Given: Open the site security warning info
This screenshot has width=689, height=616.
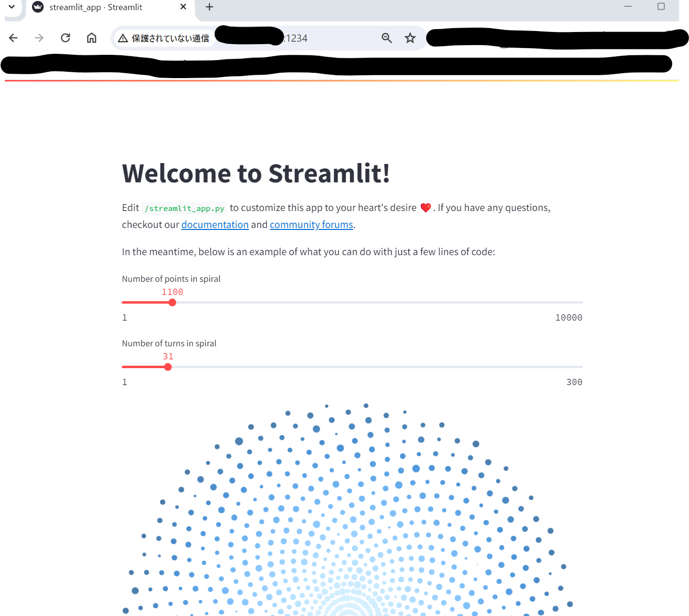Looking at the screenshot, I should (x=123, y=37).
